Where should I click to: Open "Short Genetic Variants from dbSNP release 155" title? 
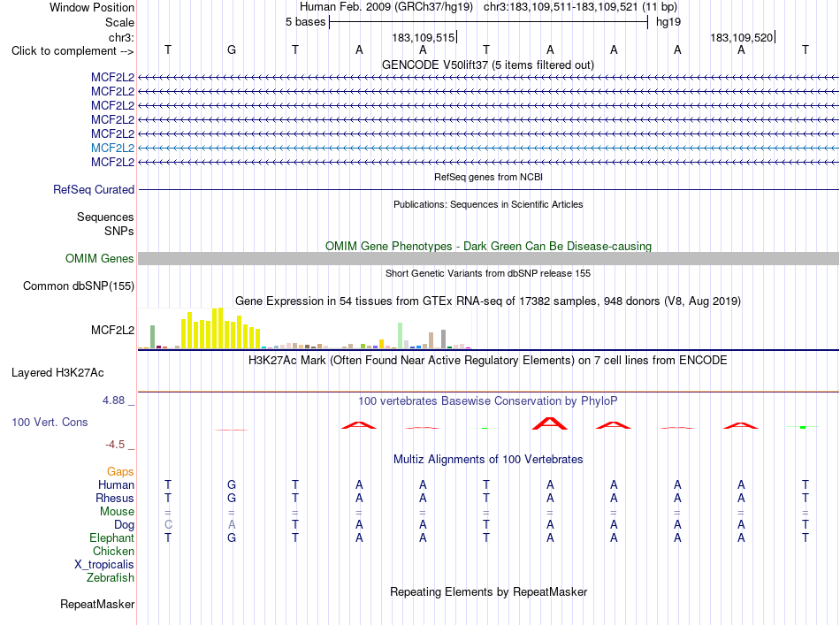[488, 273]
